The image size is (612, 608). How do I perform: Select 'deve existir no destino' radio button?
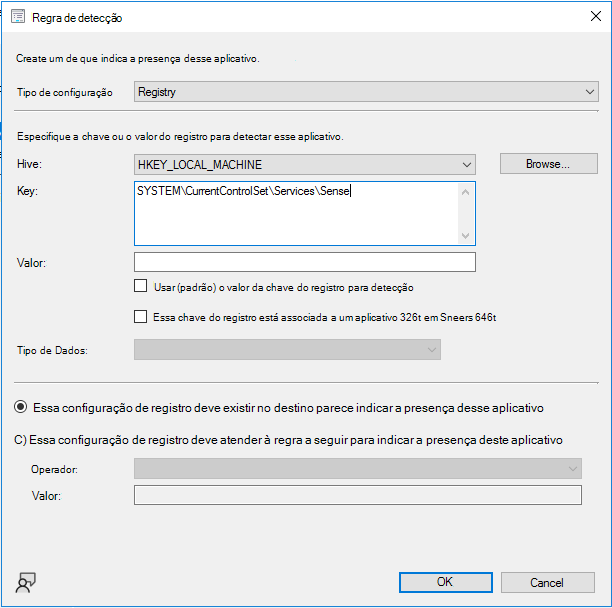pos(21,407)
